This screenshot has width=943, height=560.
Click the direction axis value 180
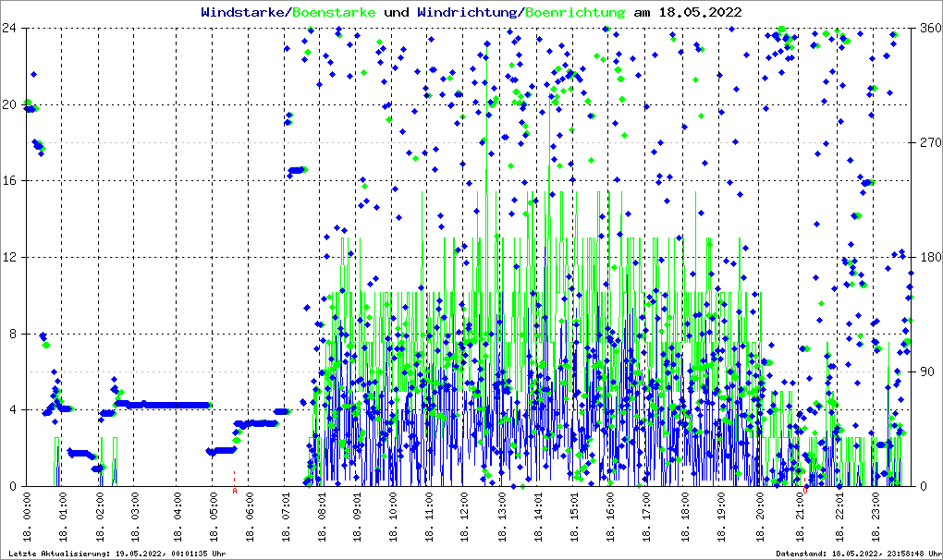pyautogui.click(x=930, y=257)
